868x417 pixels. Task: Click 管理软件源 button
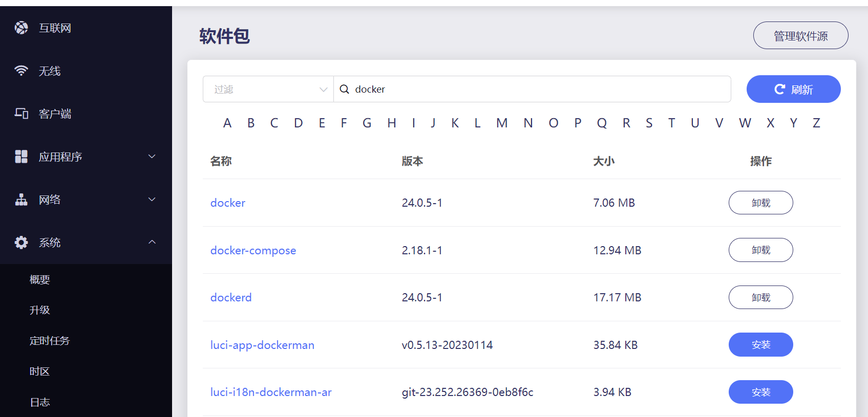click(x=800, y=36)
